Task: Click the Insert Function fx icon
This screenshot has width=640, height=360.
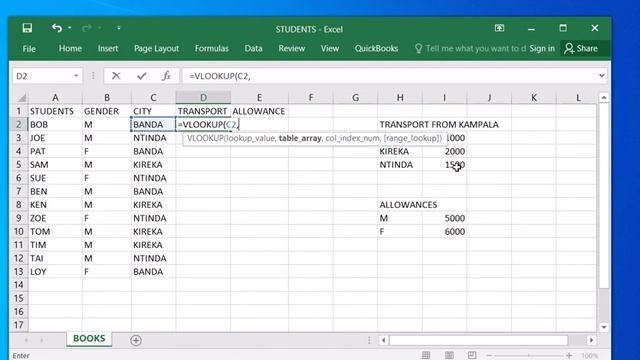Action: point(166,76)
